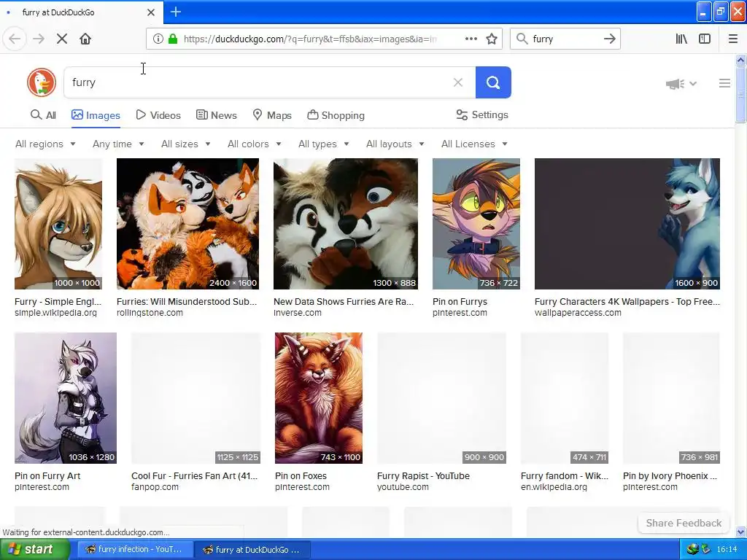Click the vertical scrollbar up arrow
This screenshot has width=747, height=560.
pyautogui.click(x=741, y=60)
